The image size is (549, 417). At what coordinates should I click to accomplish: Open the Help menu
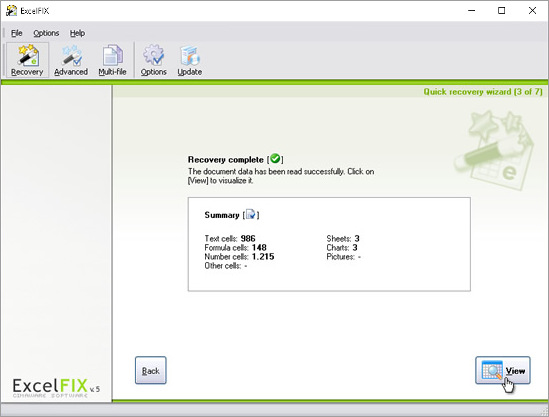tap(77, 33)
